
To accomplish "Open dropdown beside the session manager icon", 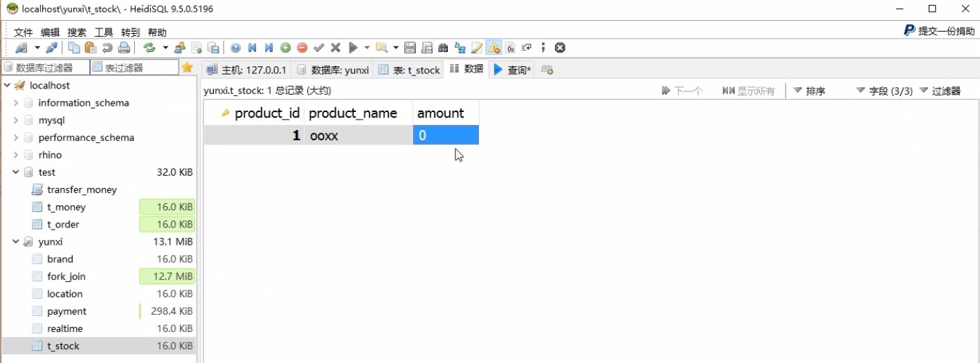I will click(x=37, y=48).
